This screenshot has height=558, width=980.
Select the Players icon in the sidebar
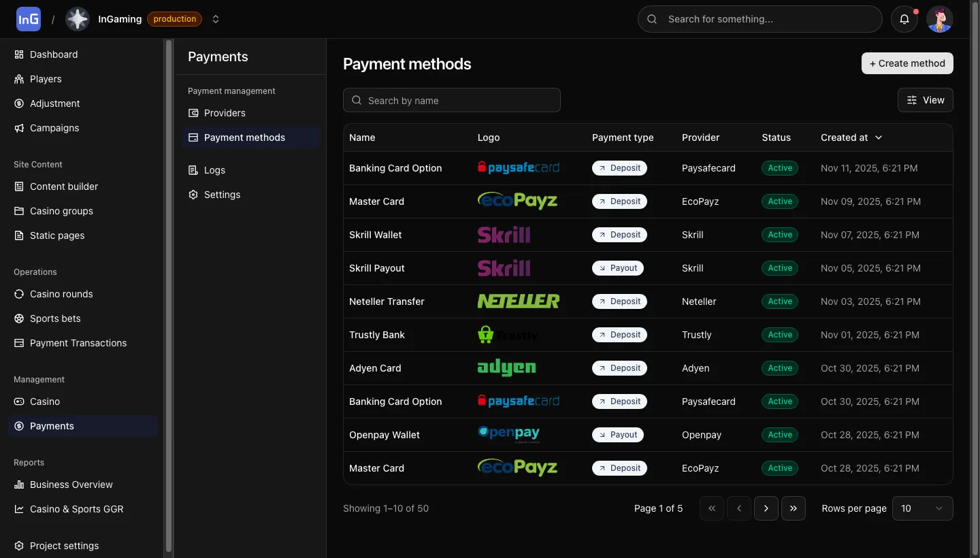tap(19, 79)
